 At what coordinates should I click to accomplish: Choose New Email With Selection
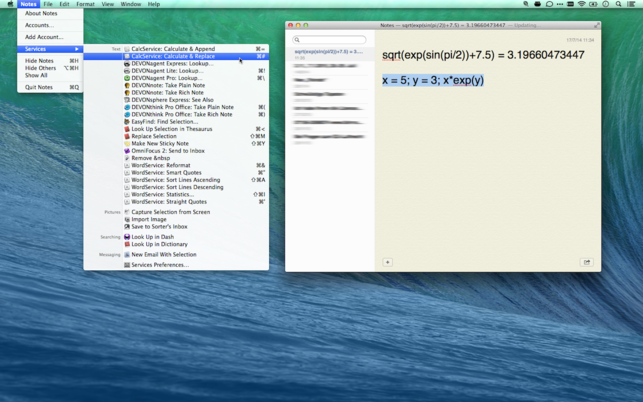(164, 255)
